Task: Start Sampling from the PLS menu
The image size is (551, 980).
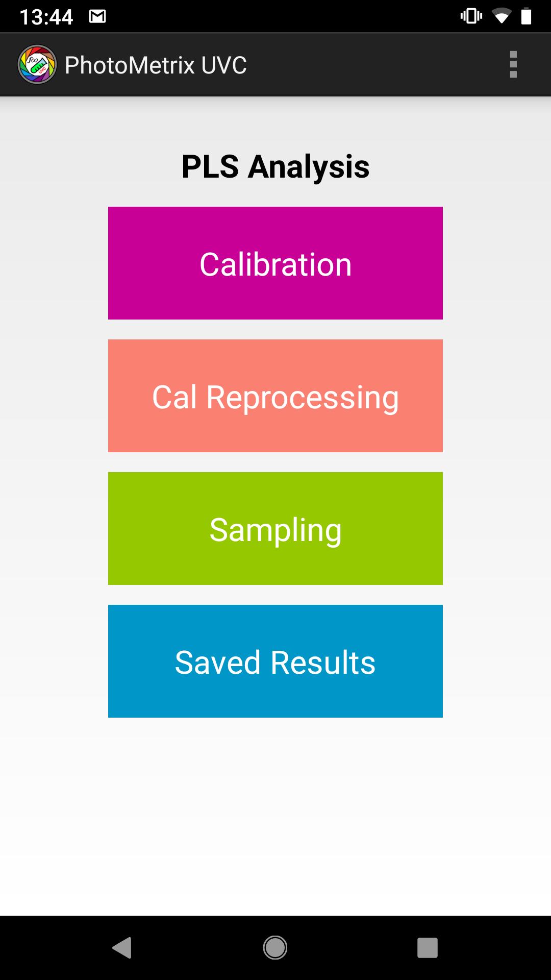Action: pyautogui.click(x=275, y=529)
